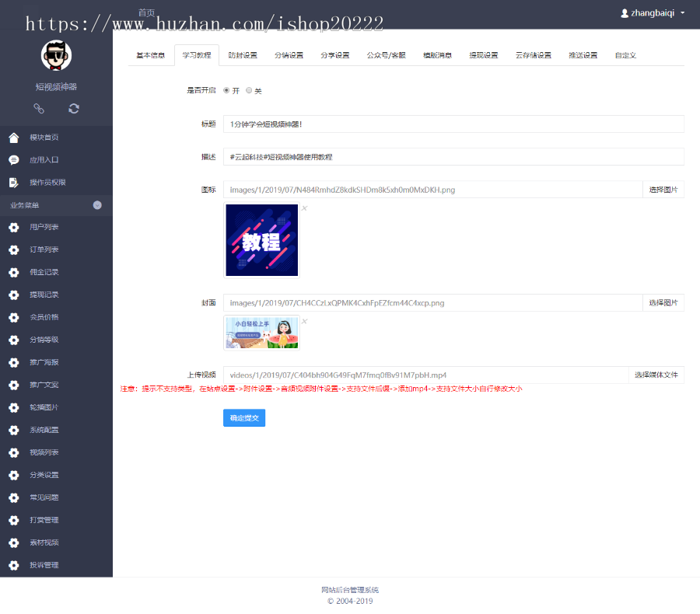Go to 首页 link in top bar
The image size is (700, 614).
tap(146, 12)
